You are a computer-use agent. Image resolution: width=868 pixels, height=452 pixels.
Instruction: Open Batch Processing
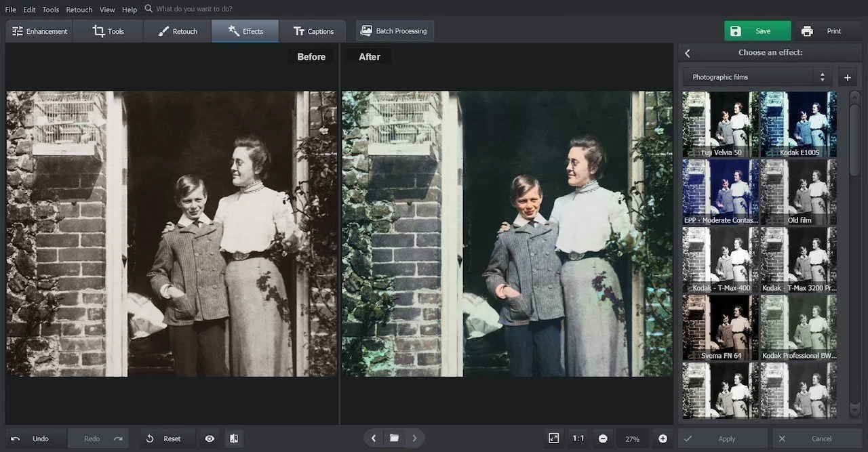[x=394, y=30]
